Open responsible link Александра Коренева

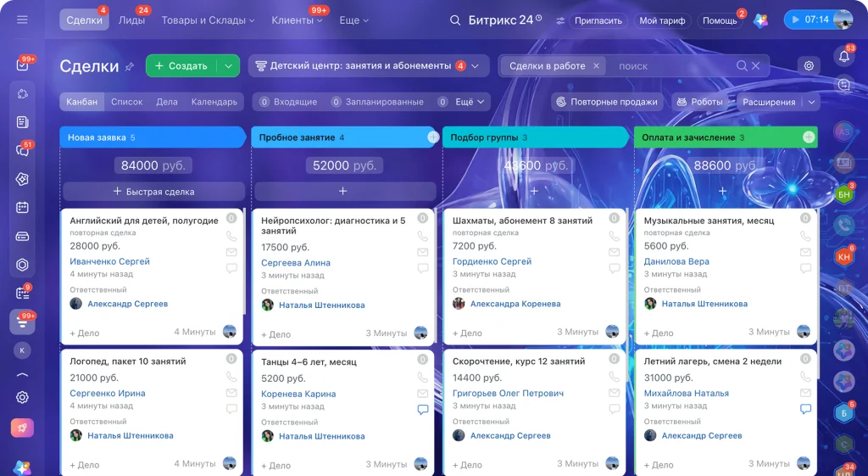pos(515,304)
